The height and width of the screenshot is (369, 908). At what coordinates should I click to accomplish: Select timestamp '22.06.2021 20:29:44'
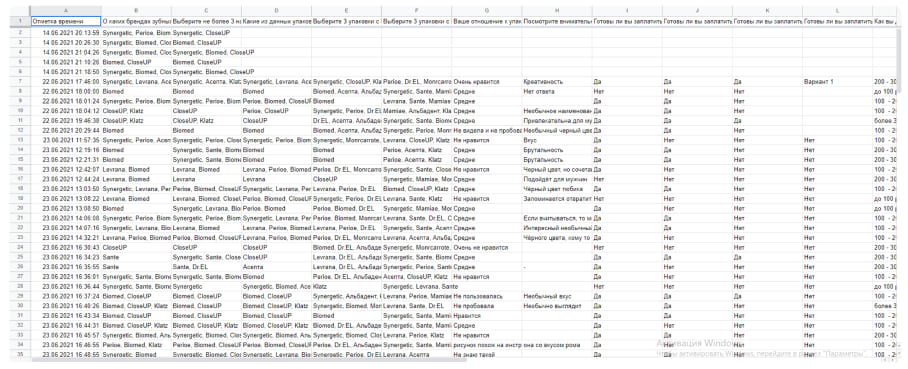[71, 130]
